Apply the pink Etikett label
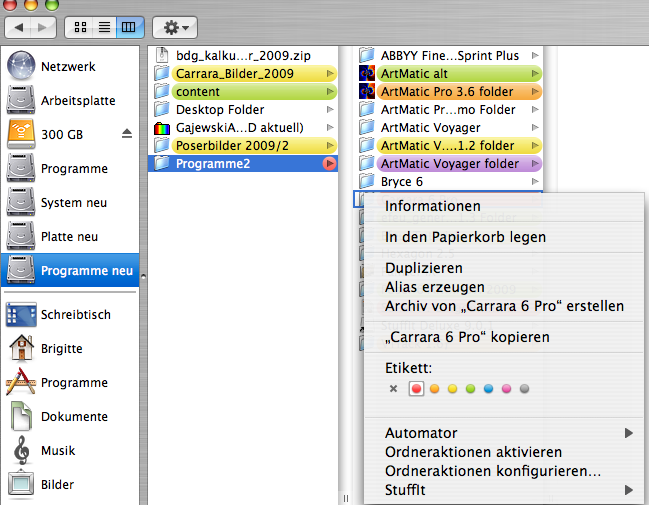The height and width of the screenshot is (505, 649). (506, 389)
